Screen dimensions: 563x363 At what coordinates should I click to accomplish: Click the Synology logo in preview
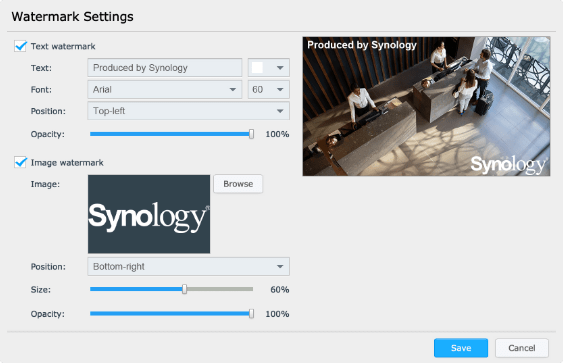point(508,165)
